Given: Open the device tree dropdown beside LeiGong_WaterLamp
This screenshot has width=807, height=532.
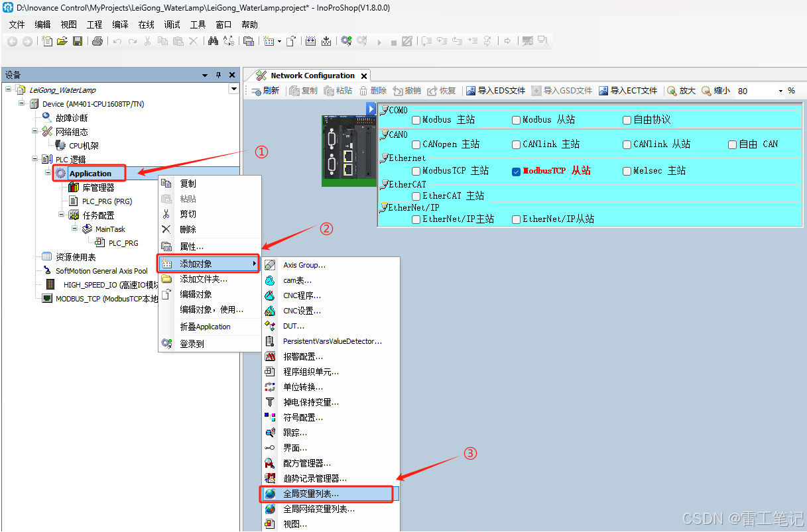Looking at the screenshot, I should (233, 89).
